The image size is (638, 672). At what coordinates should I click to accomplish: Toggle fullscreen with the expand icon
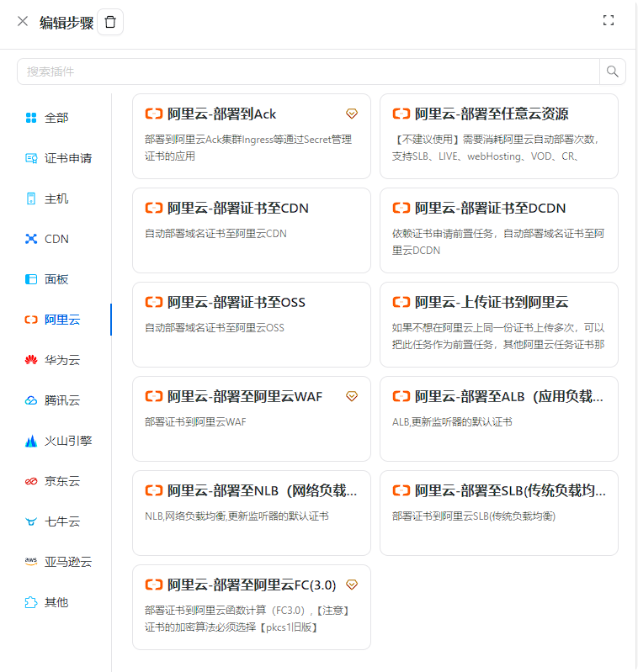(x=608, y=20)
